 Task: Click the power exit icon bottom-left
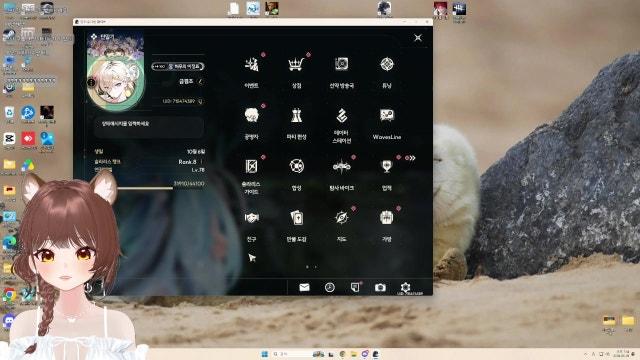coord(88,288)
